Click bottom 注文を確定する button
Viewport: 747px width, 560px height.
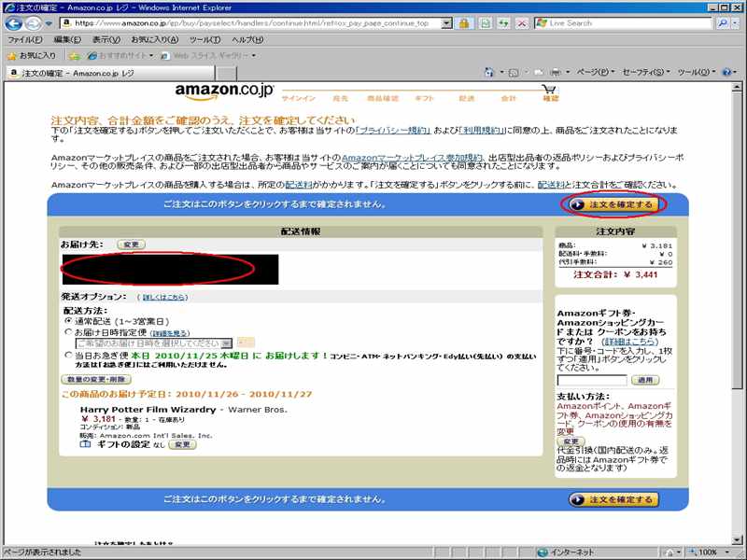(x=613, y=499)
